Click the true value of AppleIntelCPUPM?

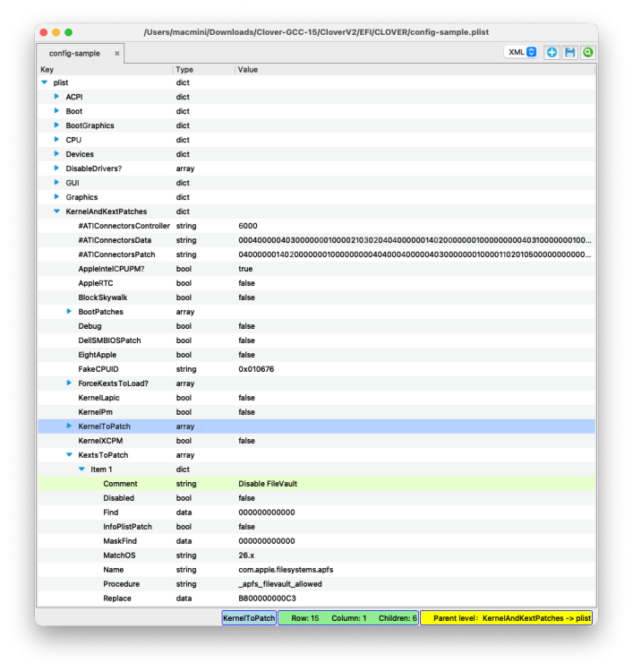245,269
